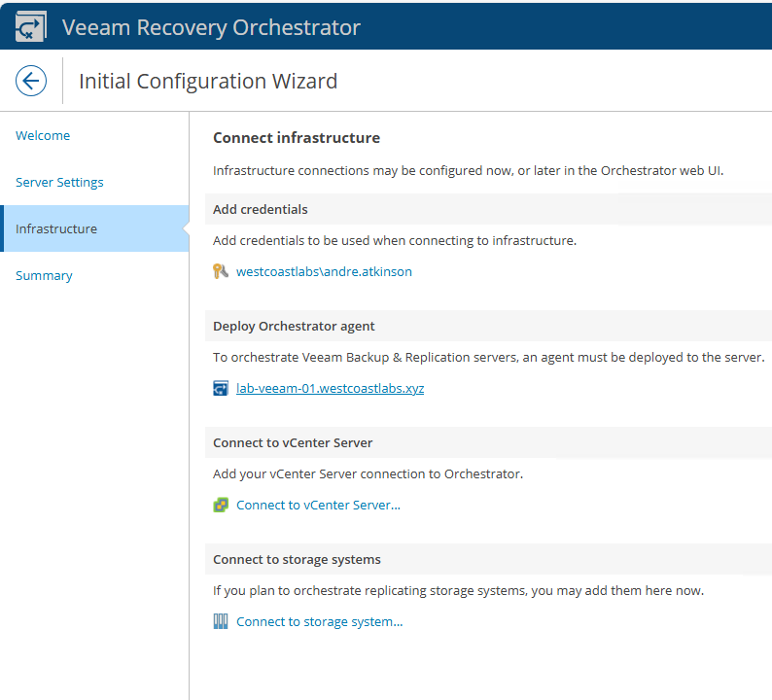
Task: Click the 'Deploy Orchestrator agent' section header
Action: point(294,326)
